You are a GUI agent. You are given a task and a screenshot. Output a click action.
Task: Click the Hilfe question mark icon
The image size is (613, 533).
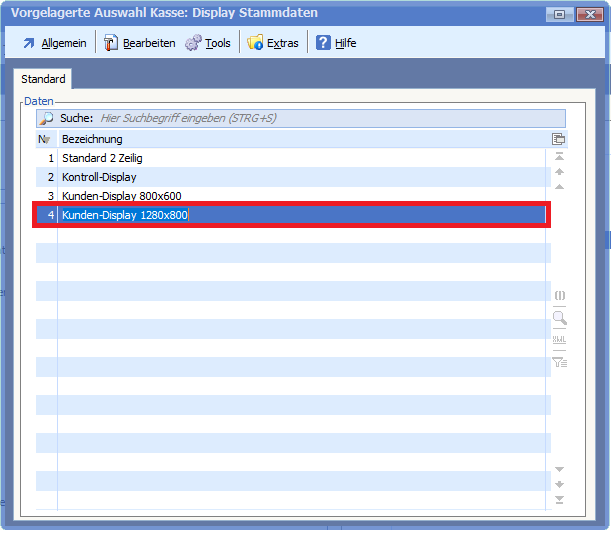coord(324,43)
